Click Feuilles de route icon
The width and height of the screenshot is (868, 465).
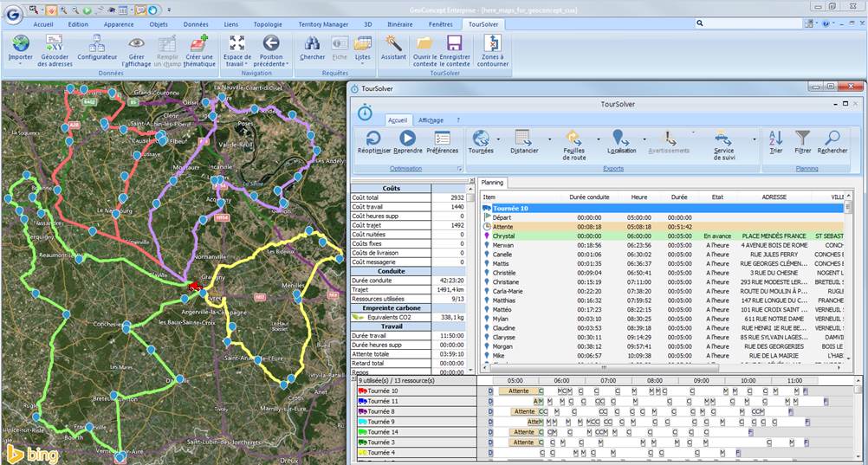tap(573, 138)
